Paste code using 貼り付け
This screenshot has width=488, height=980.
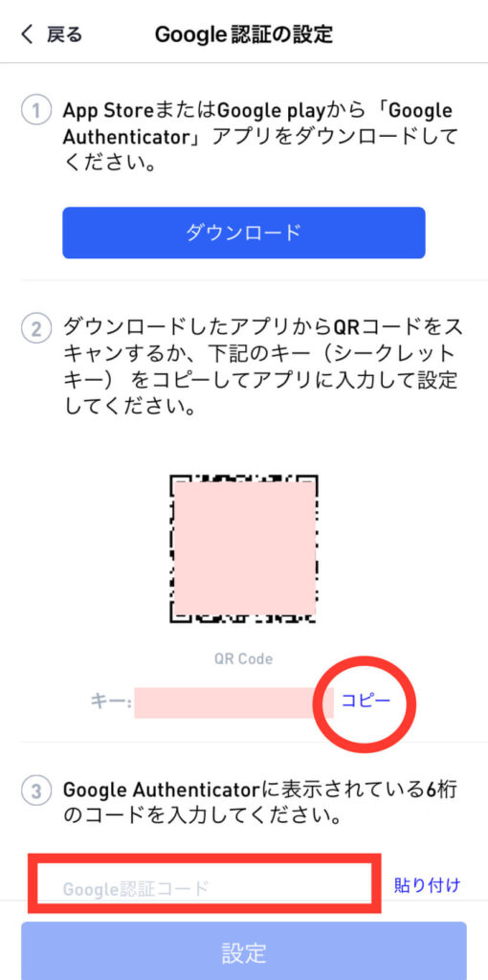tap(428, 884)
